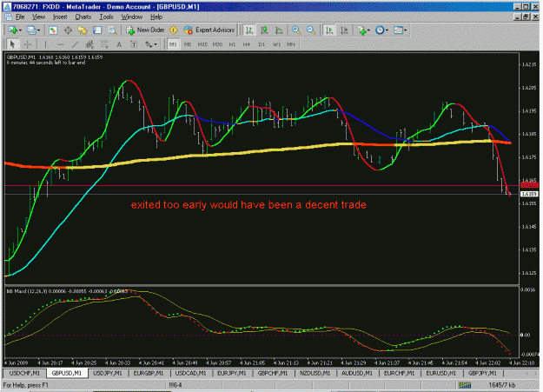
Task: Toggle chart Auto Scroll
Action: point(329,30)
